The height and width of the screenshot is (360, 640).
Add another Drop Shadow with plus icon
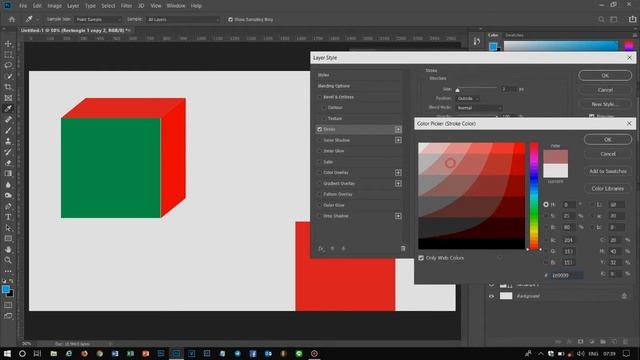[398, 216]
